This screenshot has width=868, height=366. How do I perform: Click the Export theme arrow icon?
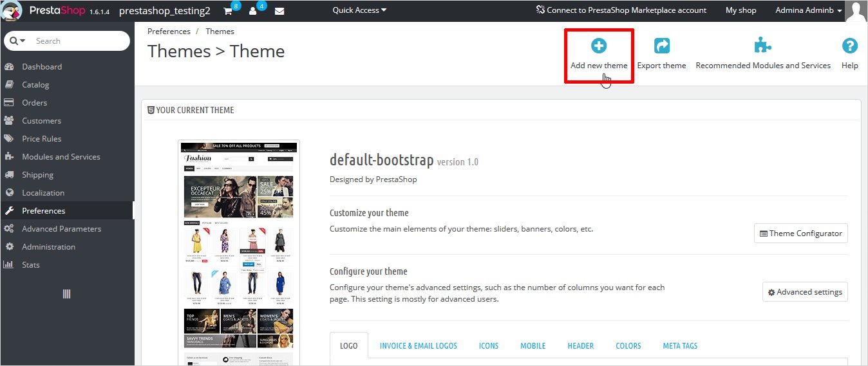[661, 46]
